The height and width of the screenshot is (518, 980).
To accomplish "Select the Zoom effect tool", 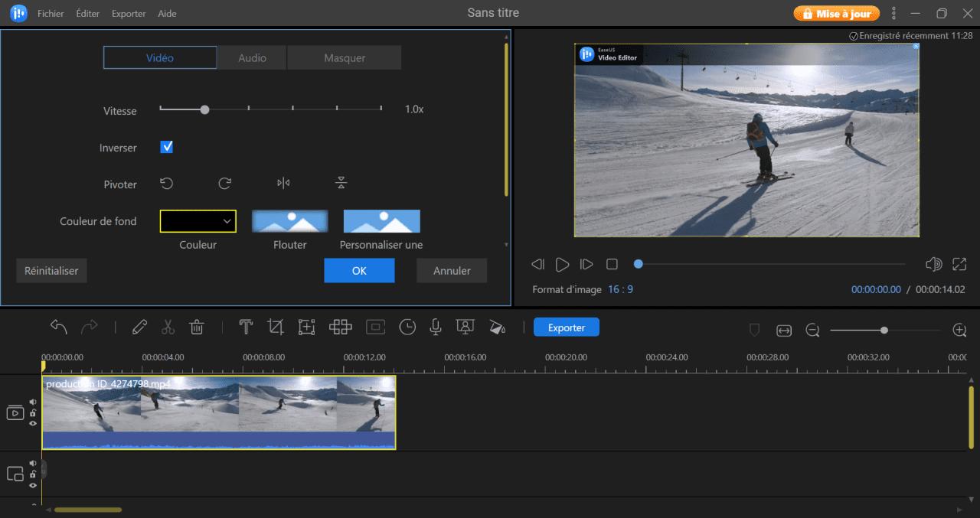I will tap(307, 327).
